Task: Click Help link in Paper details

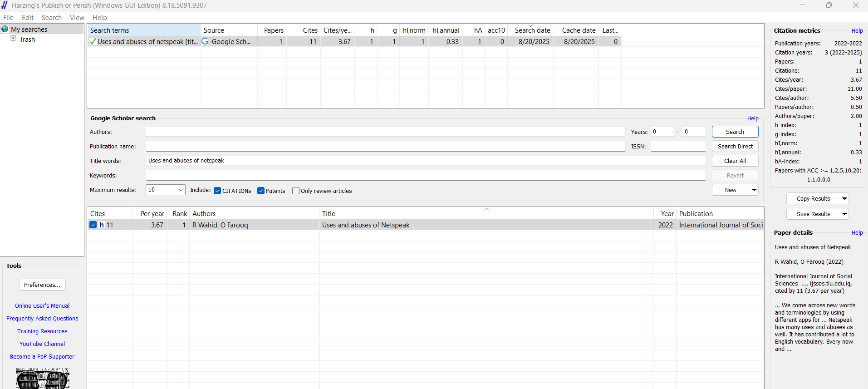Action: coord(857,232)
